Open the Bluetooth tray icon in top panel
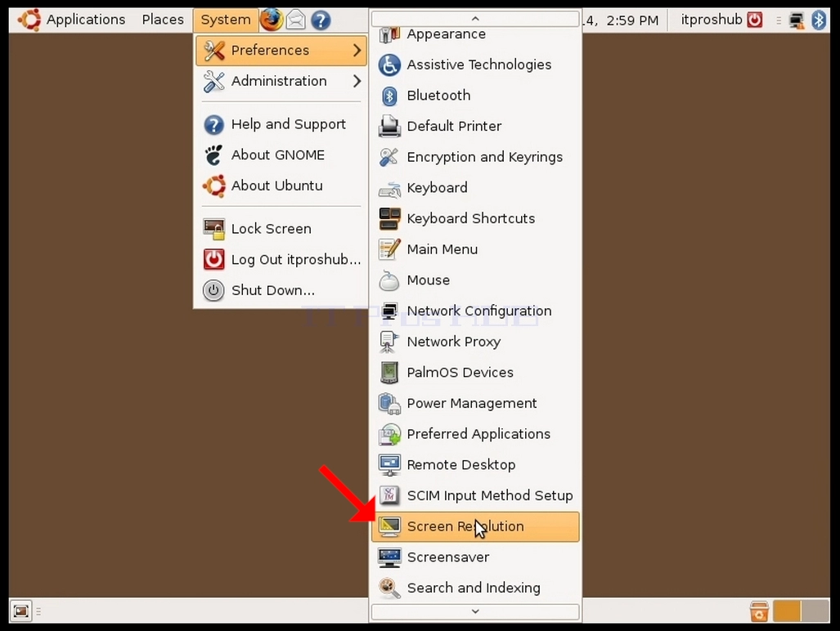840x631 pixels. click(819, 20)
